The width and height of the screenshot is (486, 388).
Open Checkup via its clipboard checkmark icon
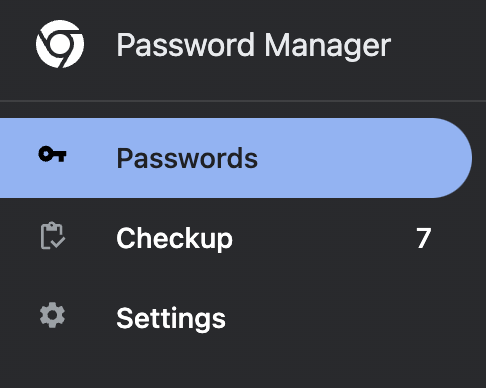[53, 236]
